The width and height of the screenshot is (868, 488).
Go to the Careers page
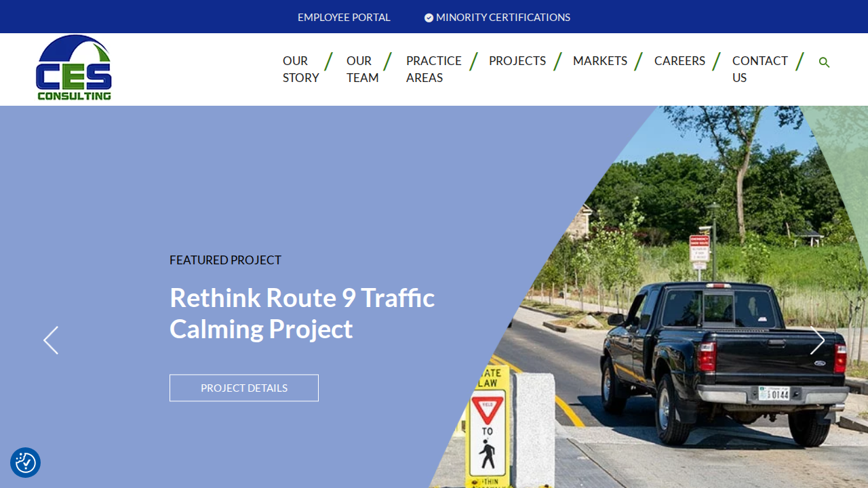pos(679,61)
